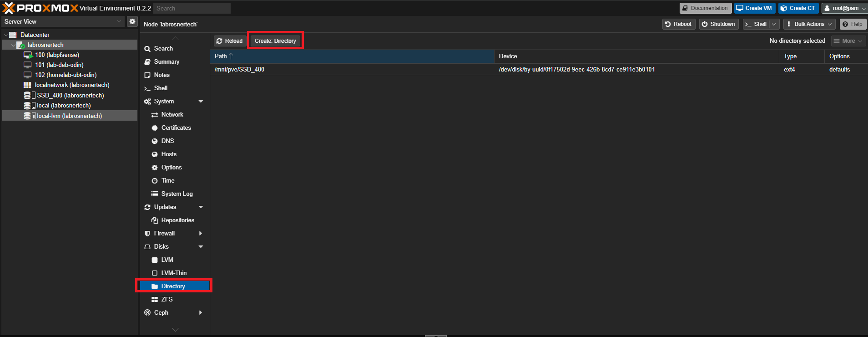Expand the Ceph section arrow

tap(201, 312)
